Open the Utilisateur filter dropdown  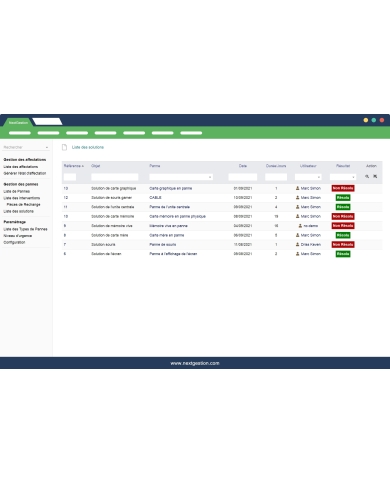point(308,177)
